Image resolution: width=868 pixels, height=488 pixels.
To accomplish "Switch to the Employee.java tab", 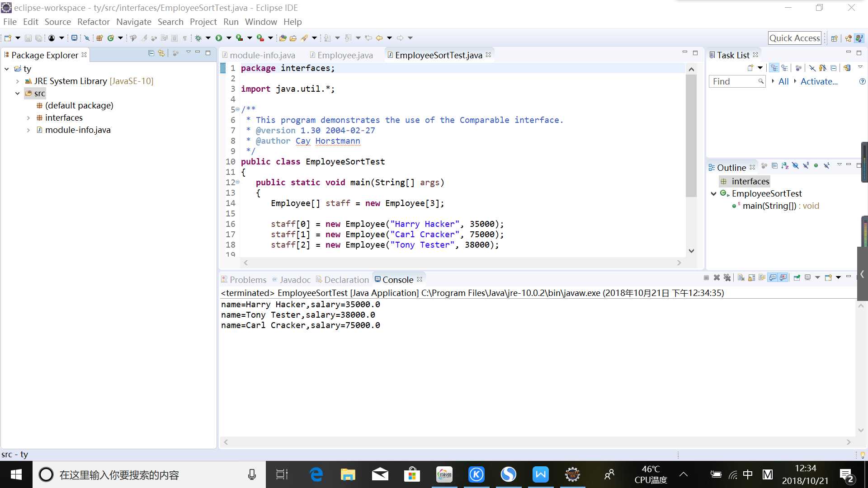I will click(345, 55).
